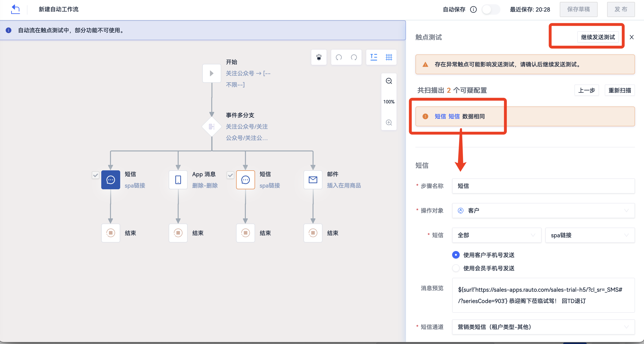Click the 插入在用商品 node subtitle
The width and height of the screenshot is (644, 344).
tap(344, 185)
